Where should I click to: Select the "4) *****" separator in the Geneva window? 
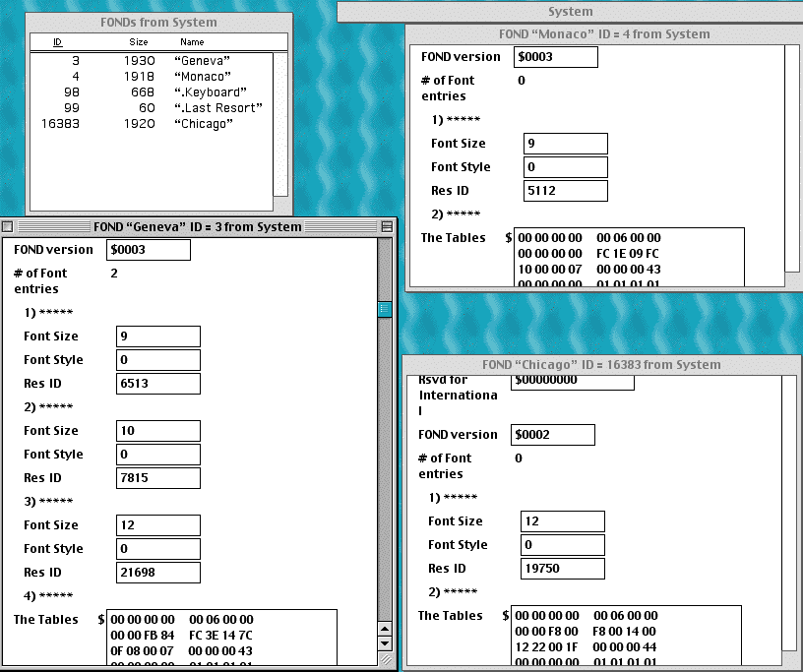pyautogui.click(x=48, y=595)
